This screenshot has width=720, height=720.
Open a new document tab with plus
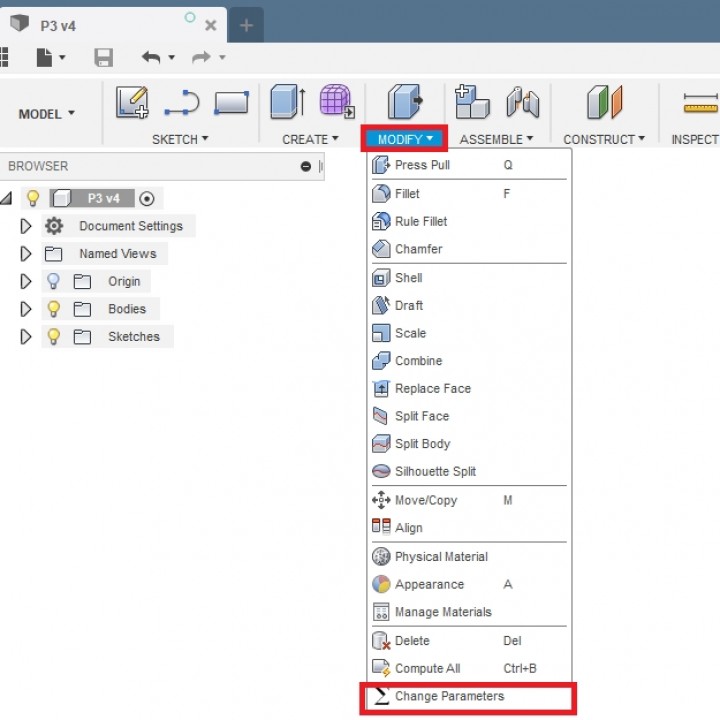point(247,25)
